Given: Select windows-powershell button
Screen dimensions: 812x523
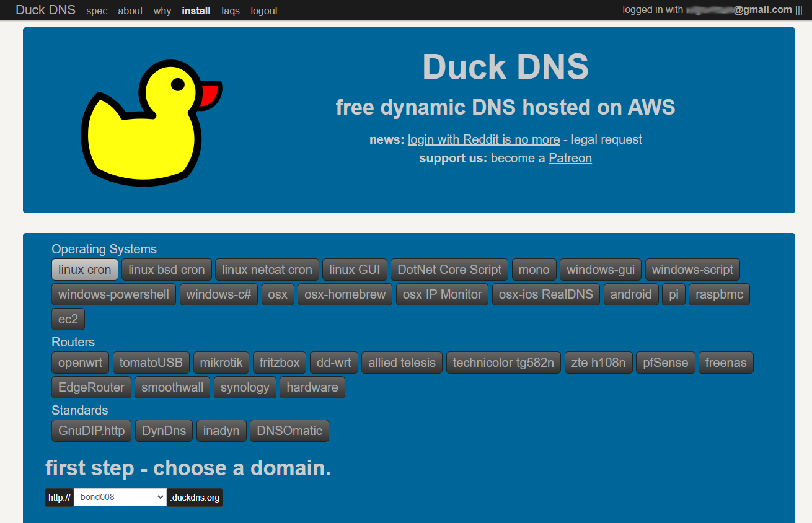Looking at the screenshot, I should click(114, 294).
